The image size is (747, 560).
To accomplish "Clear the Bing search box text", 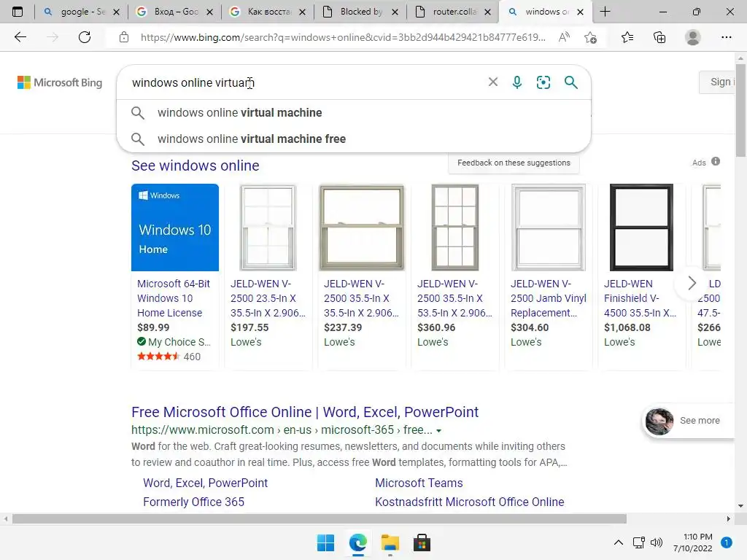I will click(x=493, y=82).
